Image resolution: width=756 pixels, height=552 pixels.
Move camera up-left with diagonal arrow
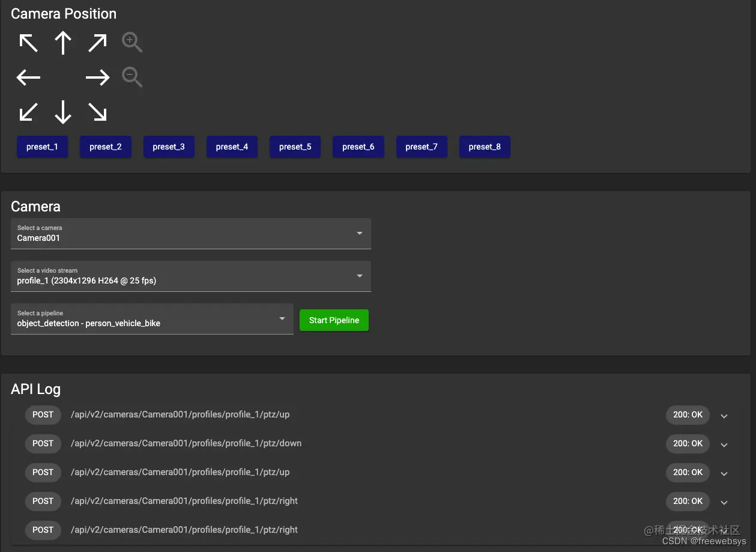(x=28, y=43)
